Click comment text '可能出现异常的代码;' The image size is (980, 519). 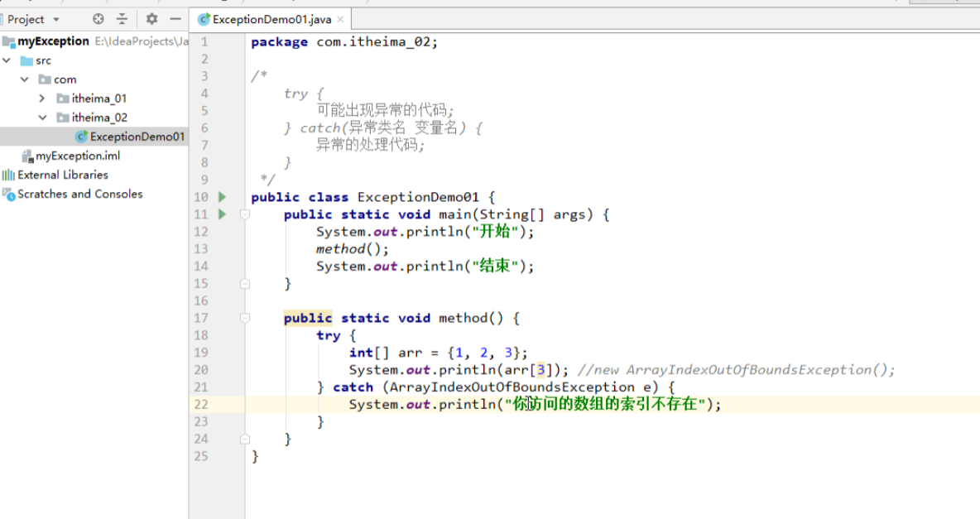[x=385, y=111]
